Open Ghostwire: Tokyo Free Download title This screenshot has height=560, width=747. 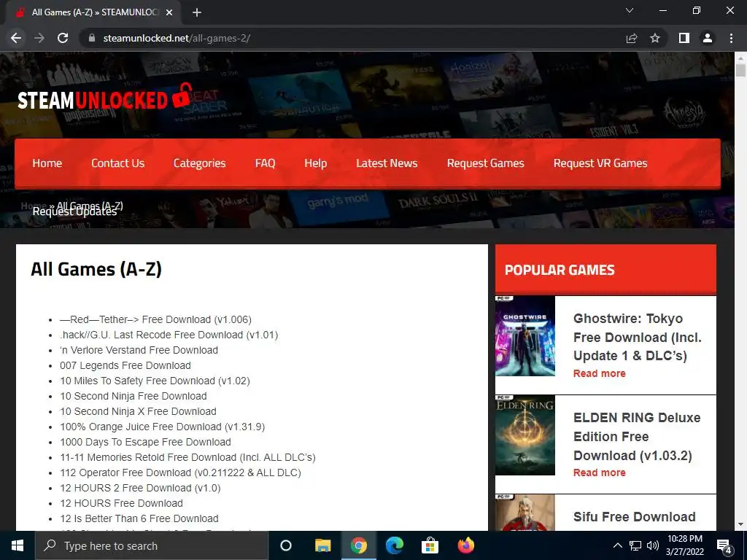pos(638,337)
